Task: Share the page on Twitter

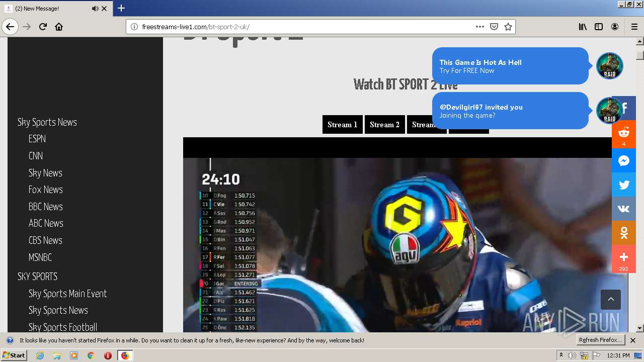Action: (x=624, y=185)
